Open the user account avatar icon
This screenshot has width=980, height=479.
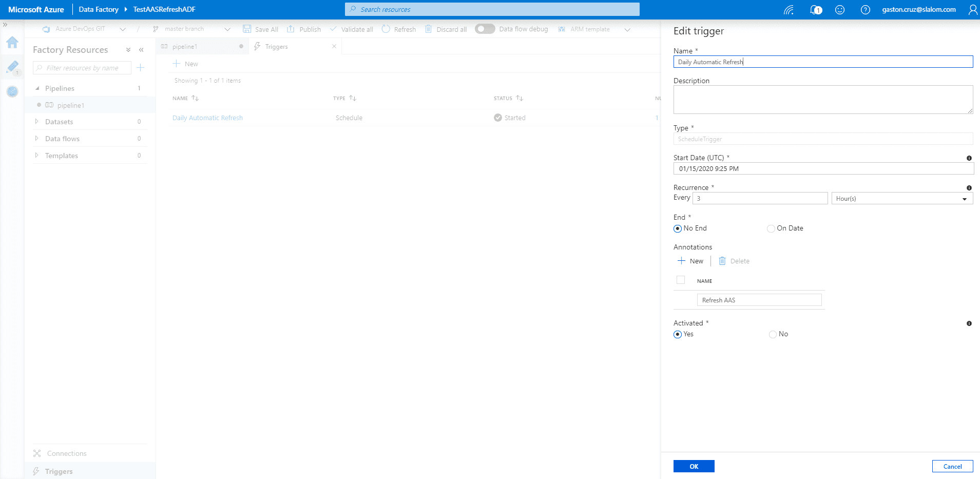click(972, 10)
